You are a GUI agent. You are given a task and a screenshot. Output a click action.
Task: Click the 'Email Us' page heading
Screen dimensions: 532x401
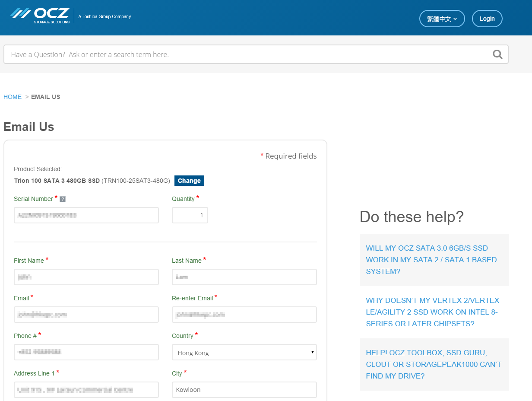click(x=29, y=127)
